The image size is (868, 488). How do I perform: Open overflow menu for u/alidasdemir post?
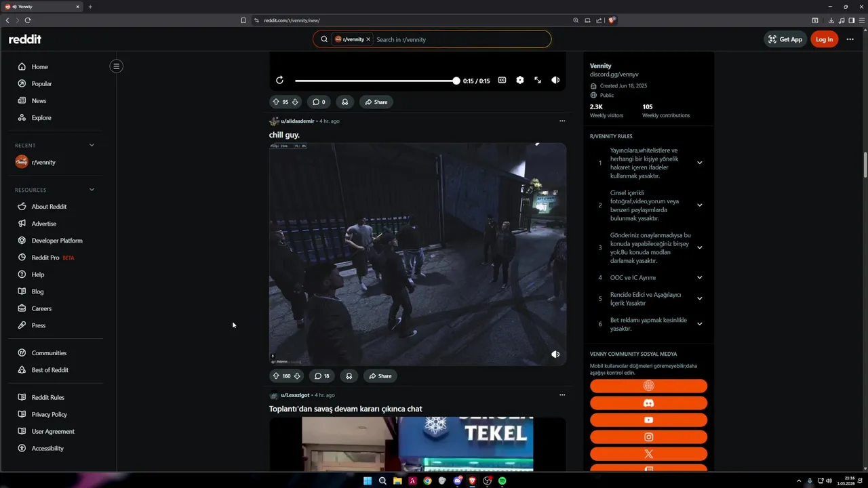[562, 121]
